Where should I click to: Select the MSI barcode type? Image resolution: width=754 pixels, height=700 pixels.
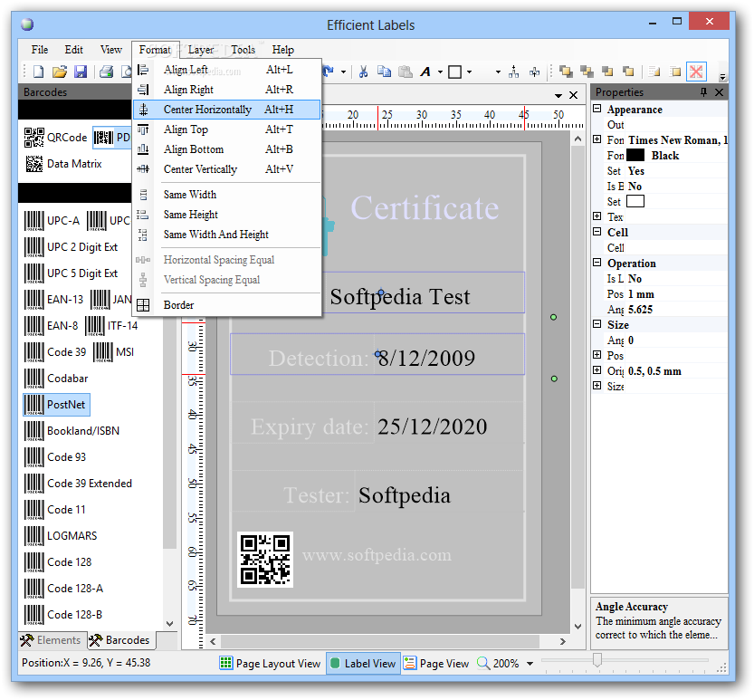pyautogui.click(x=113, y=352)
